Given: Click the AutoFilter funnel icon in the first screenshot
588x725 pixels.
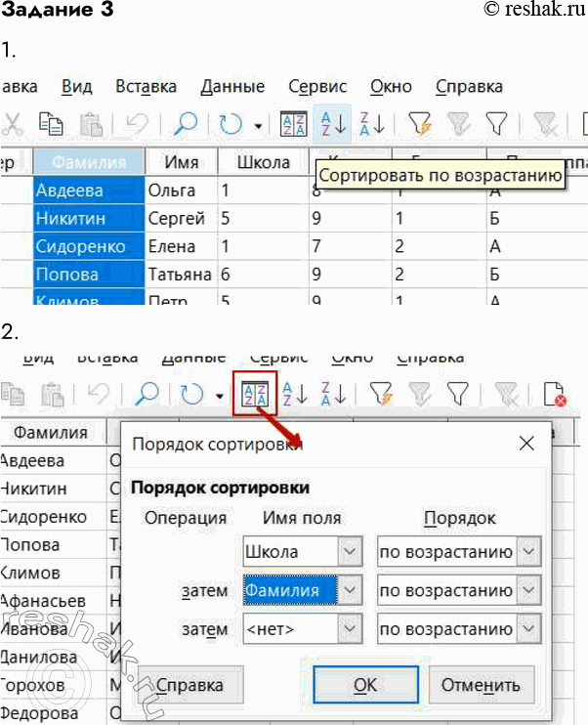Looking at the screenshot, I should (x=420, y=124).
